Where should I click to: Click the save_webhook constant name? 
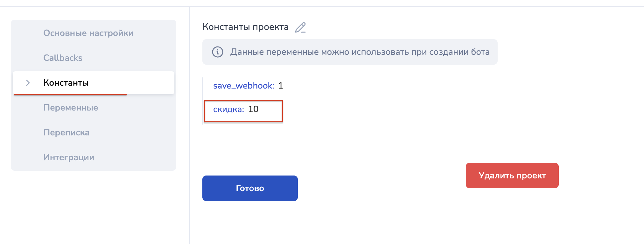click(x=243, y=86)
